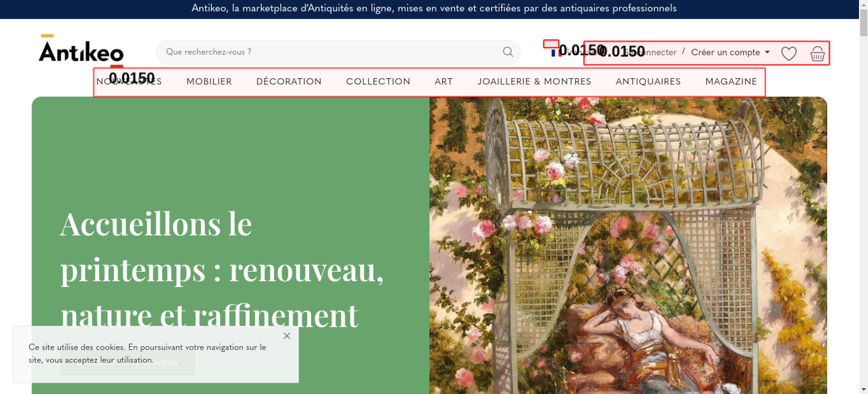This screenshot has height=394, width=868.
Task: Open the wishlist heart icon
Action: coord(789,53)
